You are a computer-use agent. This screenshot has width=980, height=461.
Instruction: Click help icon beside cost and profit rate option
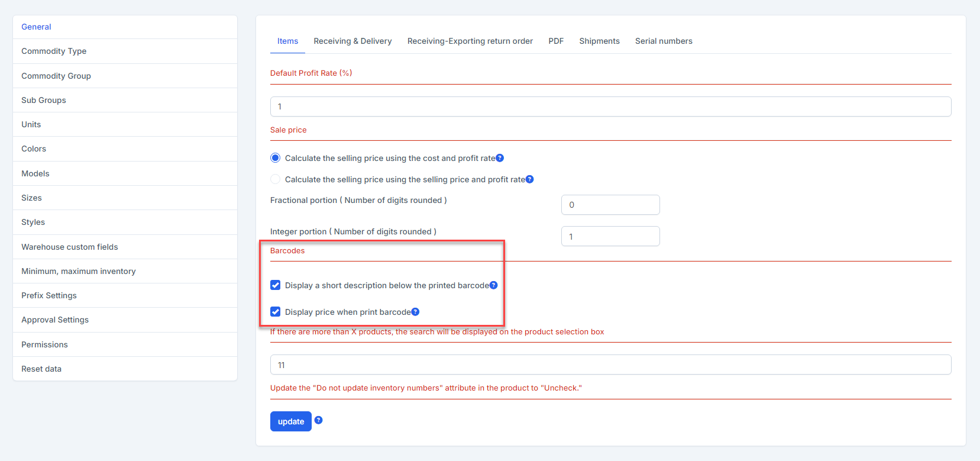point(500,158)
